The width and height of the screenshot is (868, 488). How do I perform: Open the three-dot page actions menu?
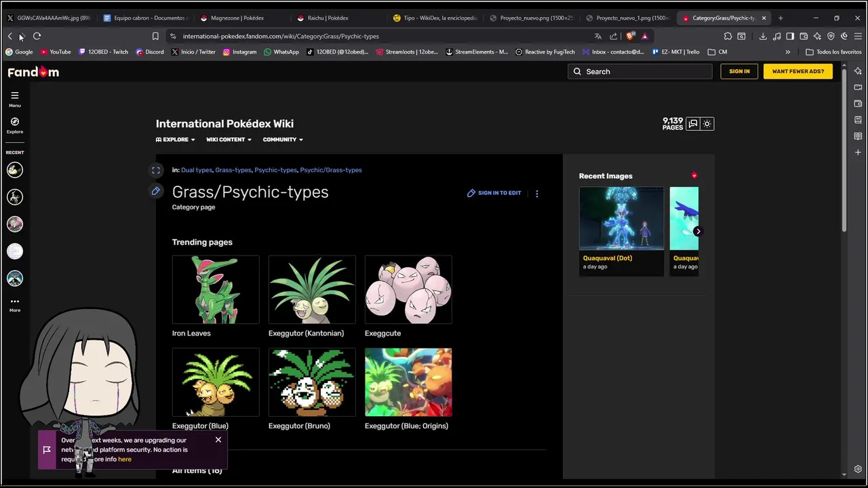(537, 193)
